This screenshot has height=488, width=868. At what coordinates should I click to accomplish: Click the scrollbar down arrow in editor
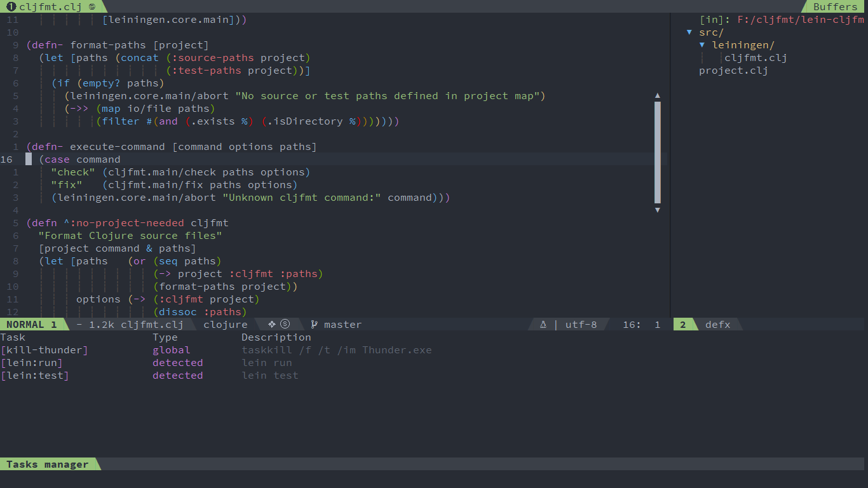[658, 210]
